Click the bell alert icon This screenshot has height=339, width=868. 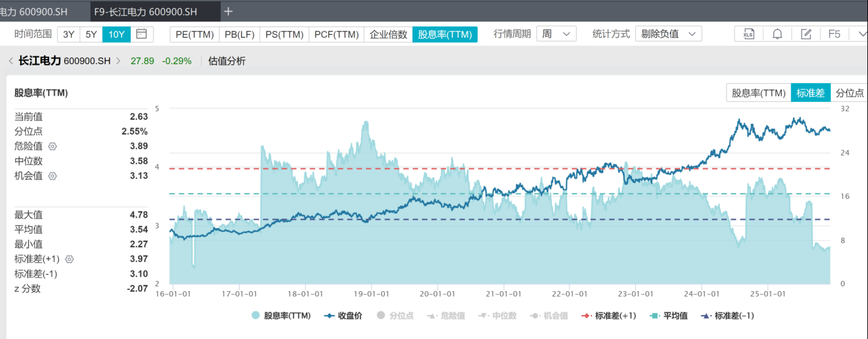(777, 34)
